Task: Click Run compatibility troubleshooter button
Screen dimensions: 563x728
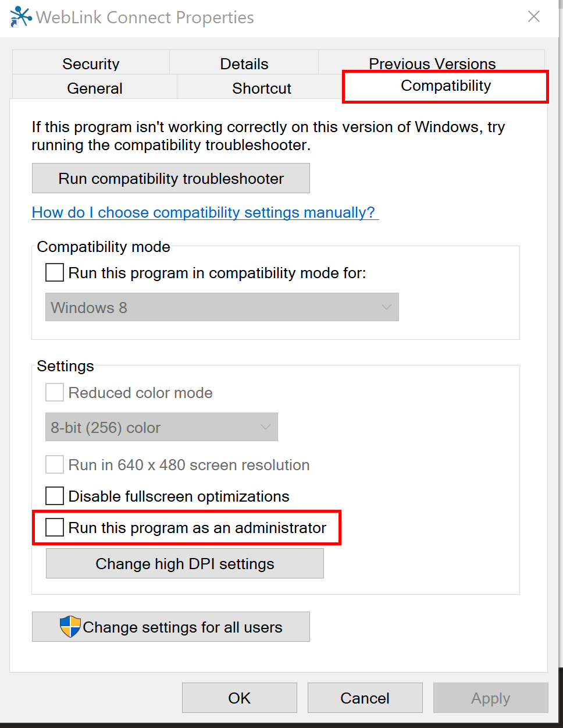Action: [x=171, y=178]
